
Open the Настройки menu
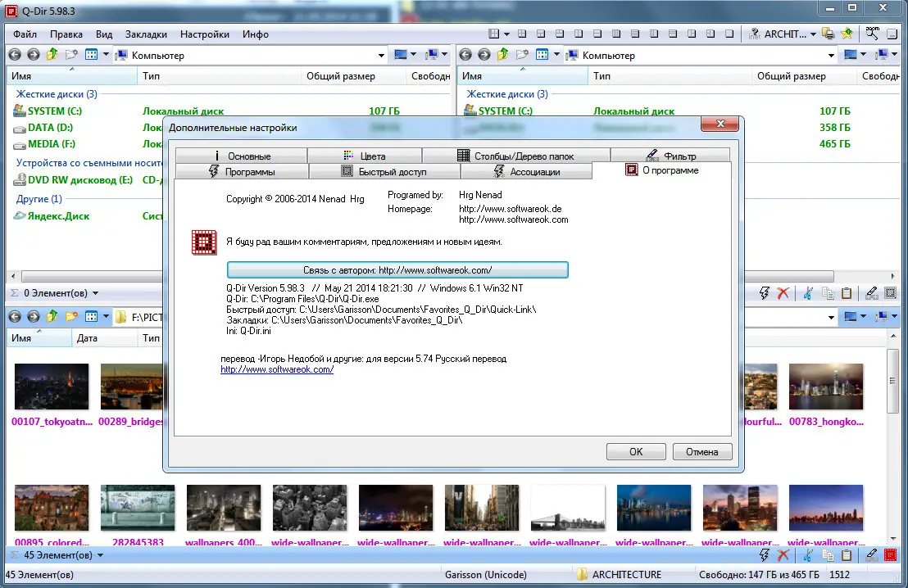coord(204,34)
